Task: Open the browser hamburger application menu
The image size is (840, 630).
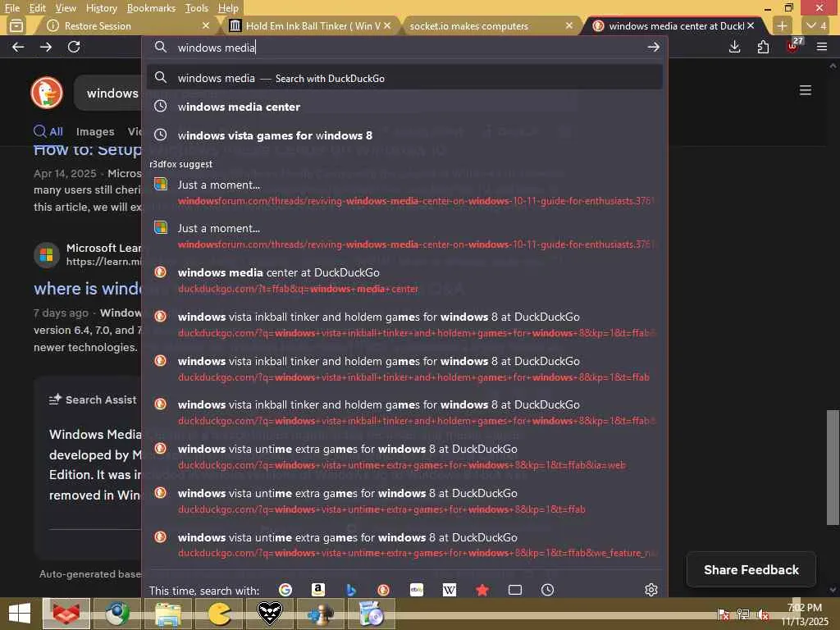Action: pyautogui.click(x=822, y=47)
